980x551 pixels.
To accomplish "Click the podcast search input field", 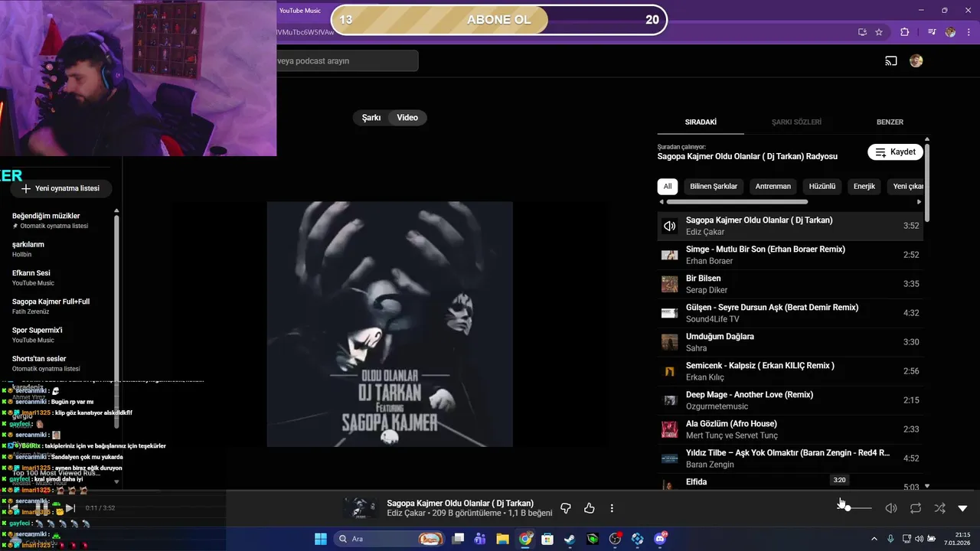I will point(348,61).
